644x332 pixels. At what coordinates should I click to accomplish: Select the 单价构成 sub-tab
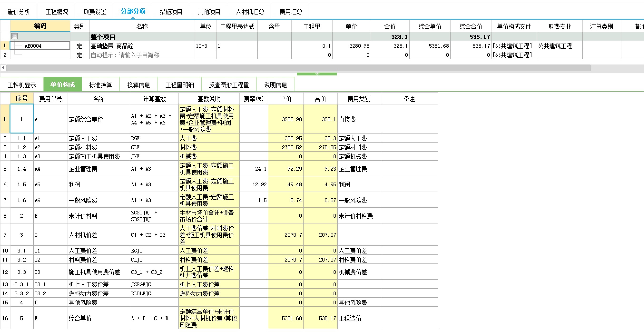pos(63,84)
